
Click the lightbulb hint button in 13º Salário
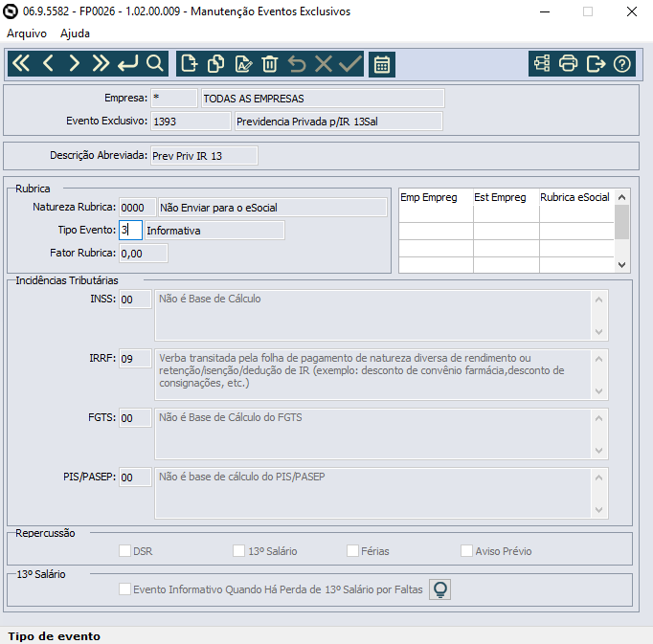(440, 589)
